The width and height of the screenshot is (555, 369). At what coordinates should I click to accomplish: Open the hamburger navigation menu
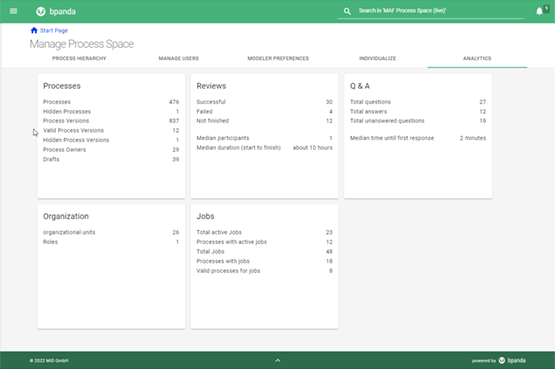coord(13,11)
